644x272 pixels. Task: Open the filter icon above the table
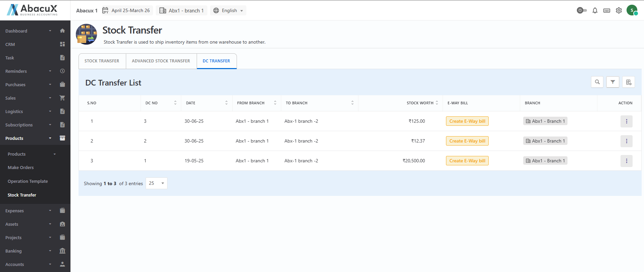[612, 82]
